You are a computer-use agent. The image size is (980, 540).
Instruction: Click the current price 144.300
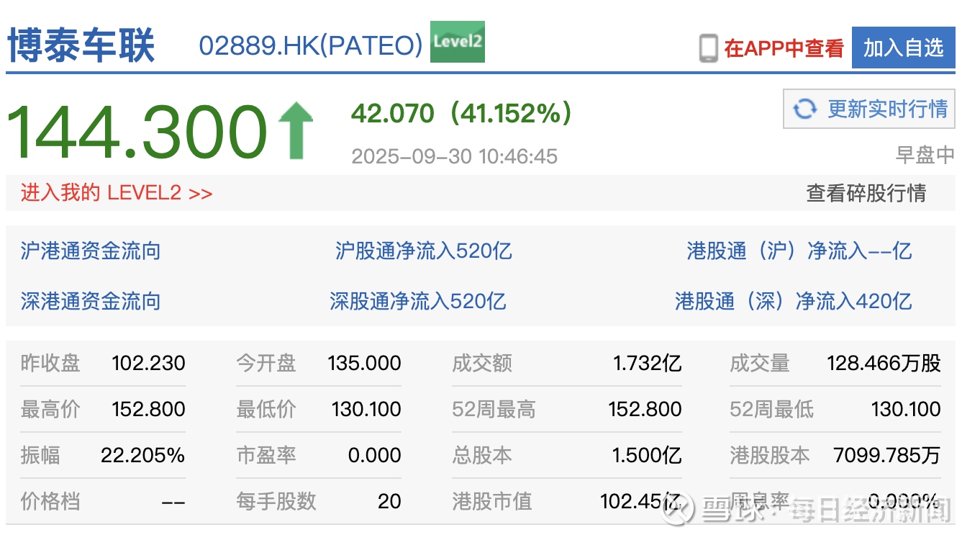click(x=137, y=132)
